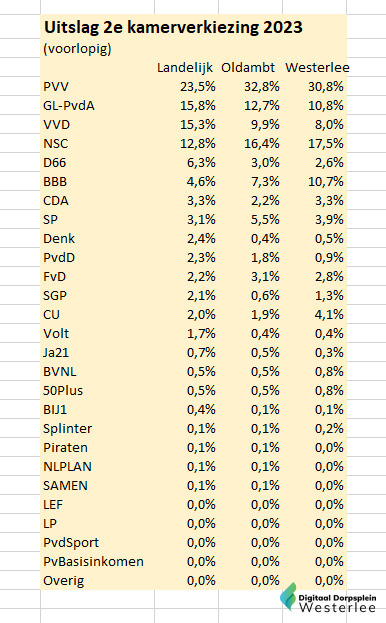Select D66 Landelijk value 6,3%
386x623 pixels.
tap(201, 163)
